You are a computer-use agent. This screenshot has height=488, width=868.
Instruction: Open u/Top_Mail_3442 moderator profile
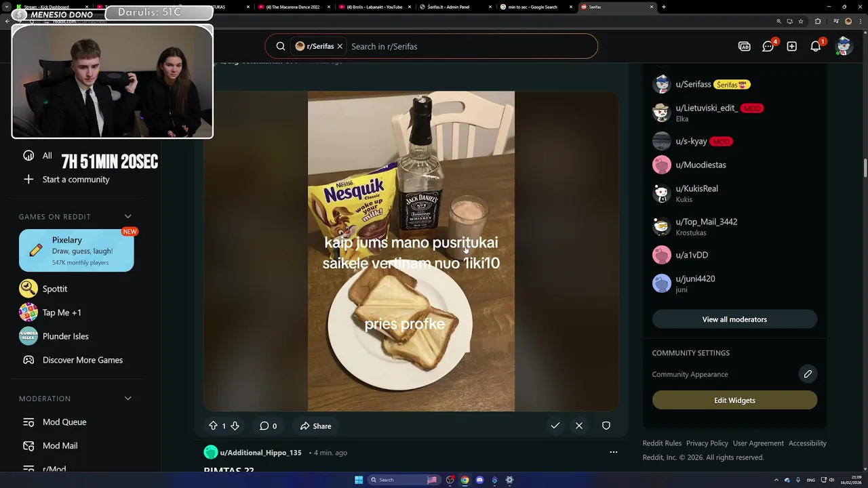point(706,222)
